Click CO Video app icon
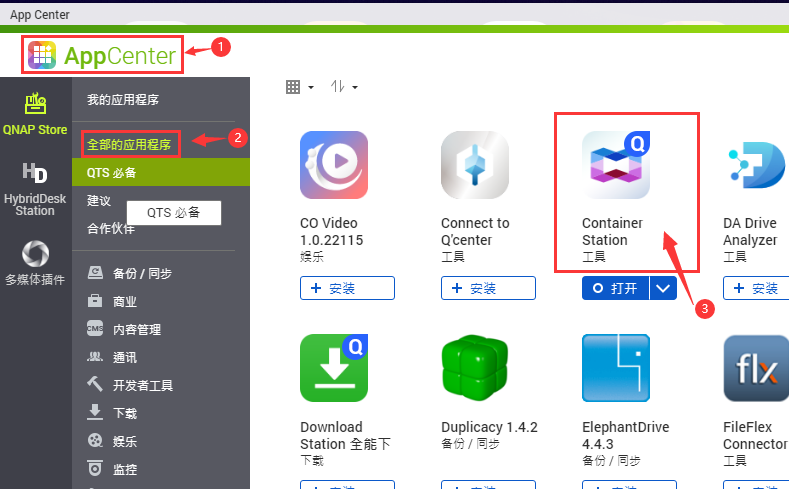Viewport: 789px width, 489px height. tap(334, 165)
